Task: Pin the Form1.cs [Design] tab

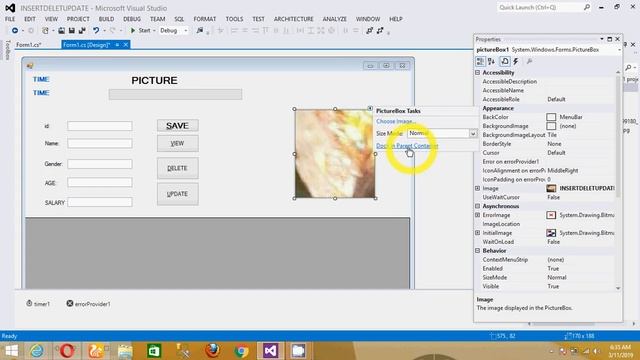Action: [x=117, y=44]
